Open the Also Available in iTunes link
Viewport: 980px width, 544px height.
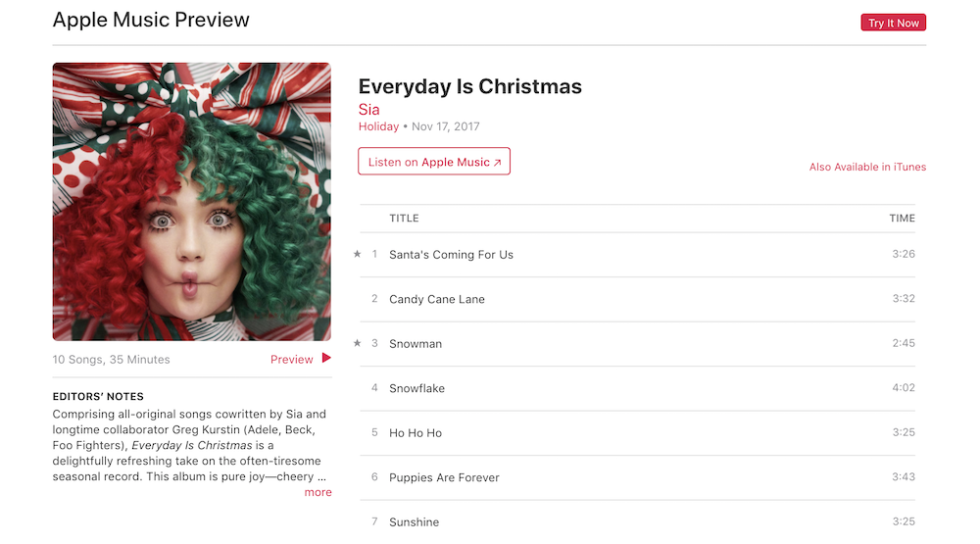click(867, 167)
